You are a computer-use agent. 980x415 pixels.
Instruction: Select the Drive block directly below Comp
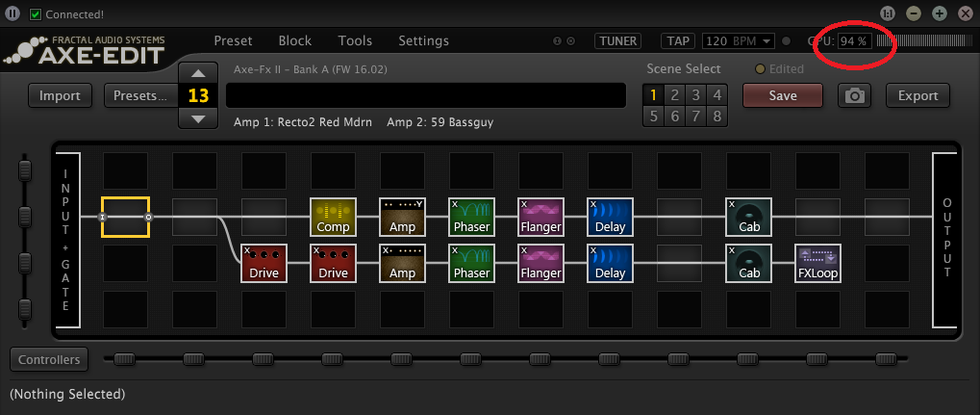(x=333, y=264)
